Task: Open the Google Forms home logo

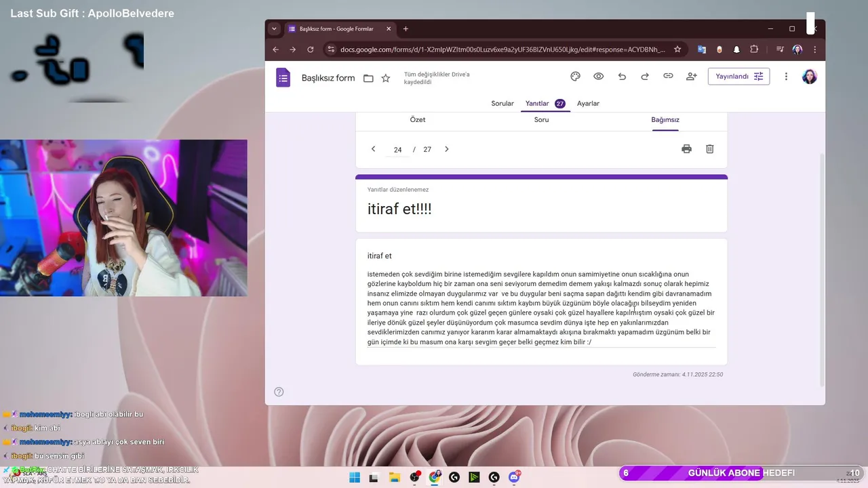Action: click(x=283, y=77)
